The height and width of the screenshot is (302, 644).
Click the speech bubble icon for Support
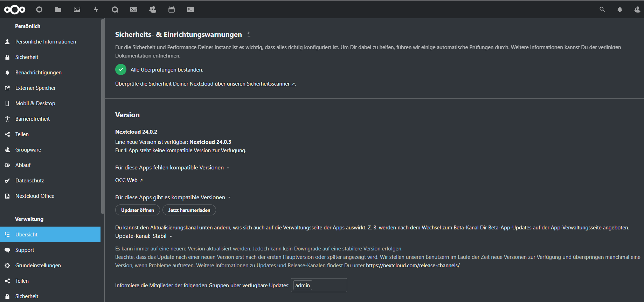[7, 250]
